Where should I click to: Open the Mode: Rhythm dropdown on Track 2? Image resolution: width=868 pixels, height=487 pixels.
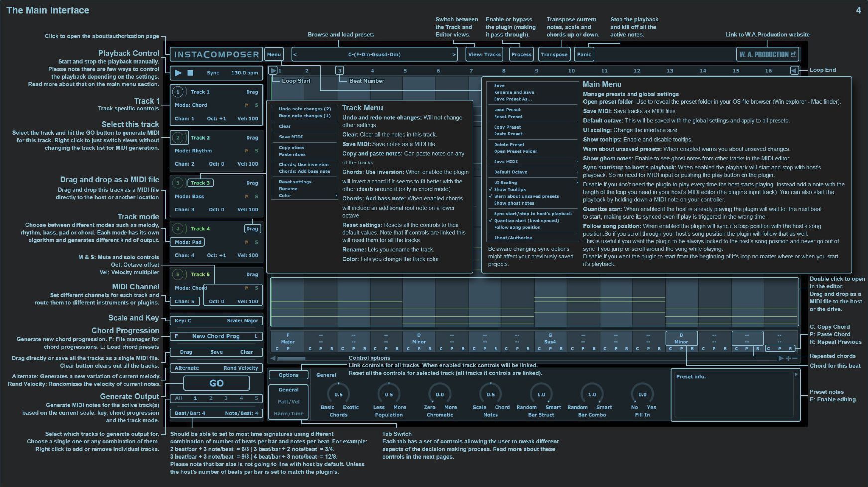coord(193,151)
